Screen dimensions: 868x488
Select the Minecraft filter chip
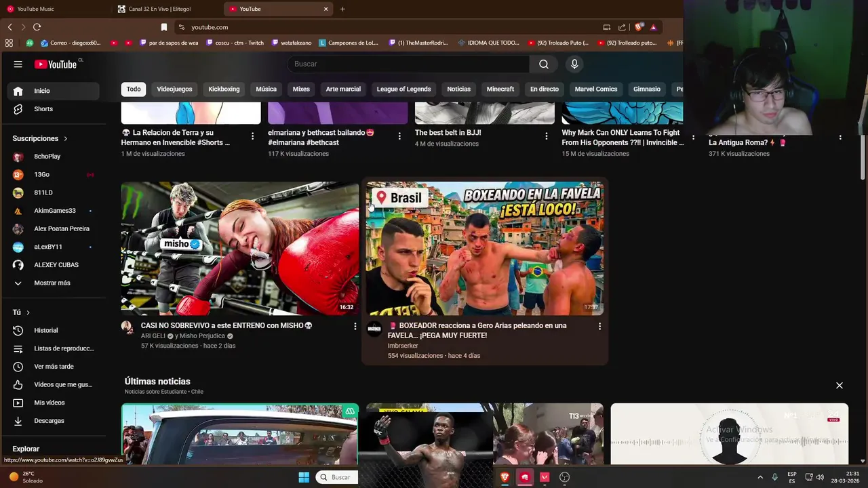[500, 89]
